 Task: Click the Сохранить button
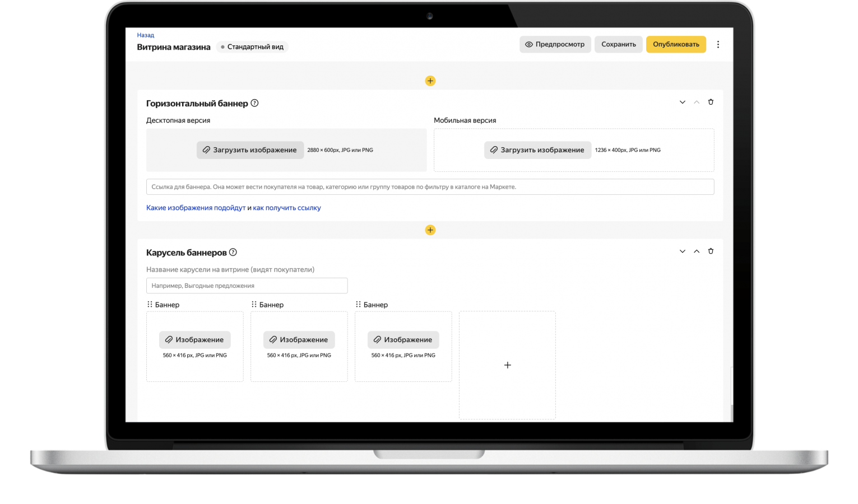coord(619,44)
